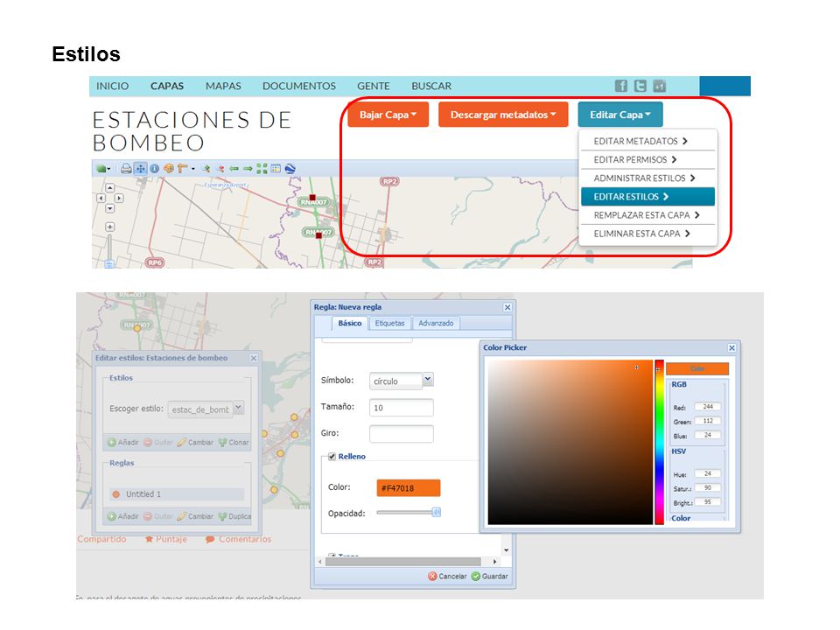Screen dimensions: 840x630
Task: Open CAPAS in the navigation bar
Action: pyautogui.click(x=167, y=87)
